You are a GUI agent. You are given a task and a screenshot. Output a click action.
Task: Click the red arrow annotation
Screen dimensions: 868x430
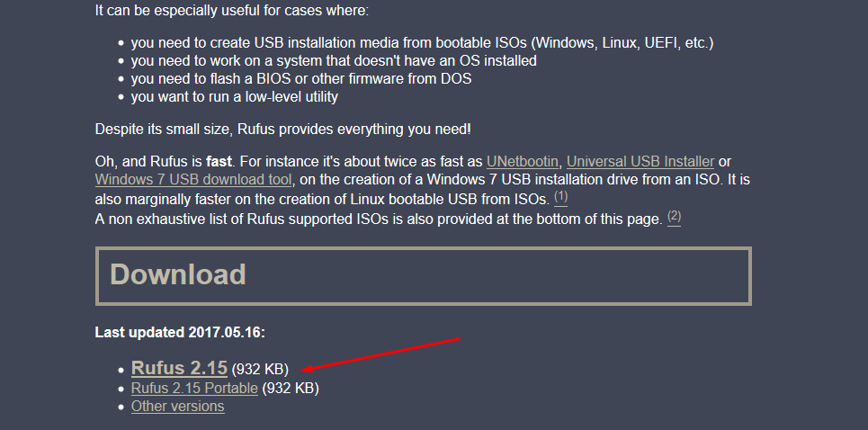click(x=382, y=354)
